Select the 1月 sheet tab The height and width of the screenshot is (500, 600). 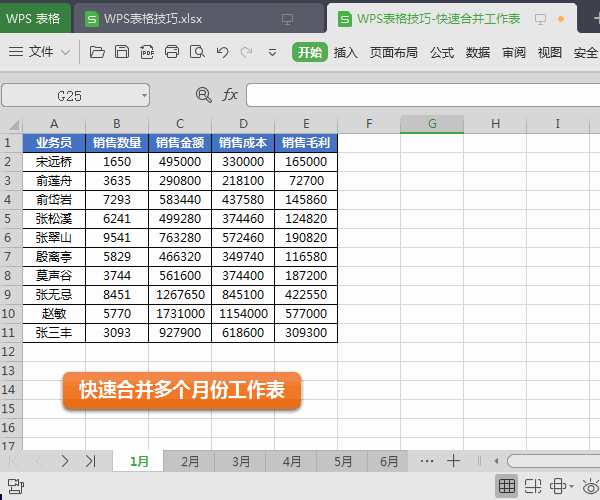tap(139, 461)
